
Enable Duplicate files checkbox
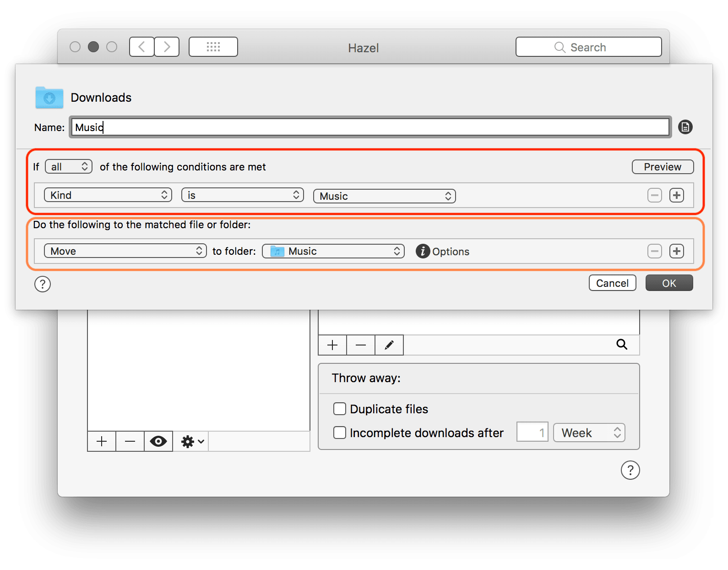(x=339, y=409)
